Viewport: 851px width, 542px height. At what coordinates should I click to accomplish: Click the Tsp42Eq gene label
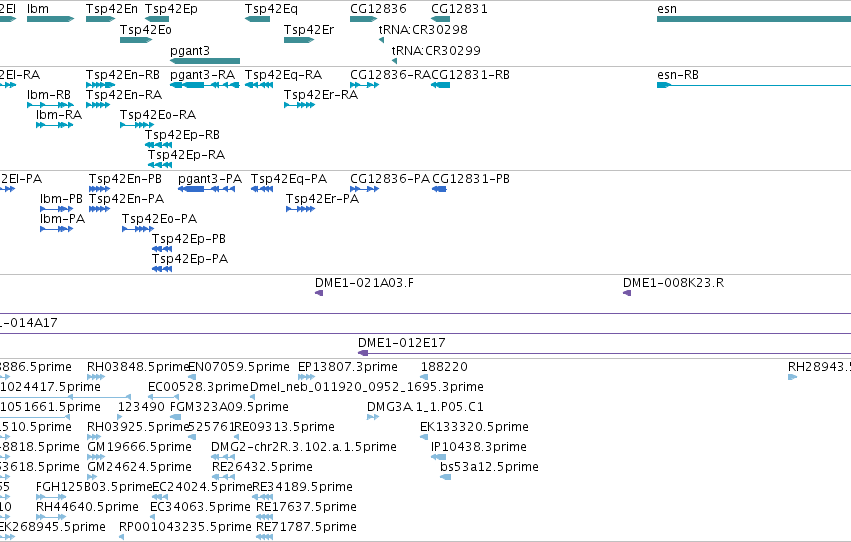click(x=271, y=9)
